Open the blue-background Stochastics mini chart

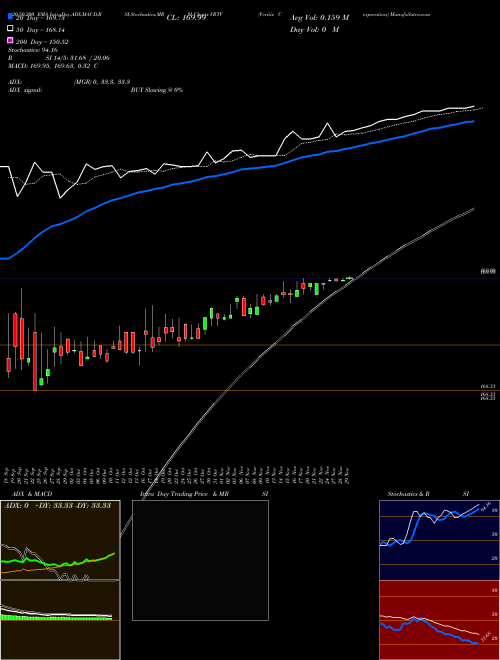439,540
